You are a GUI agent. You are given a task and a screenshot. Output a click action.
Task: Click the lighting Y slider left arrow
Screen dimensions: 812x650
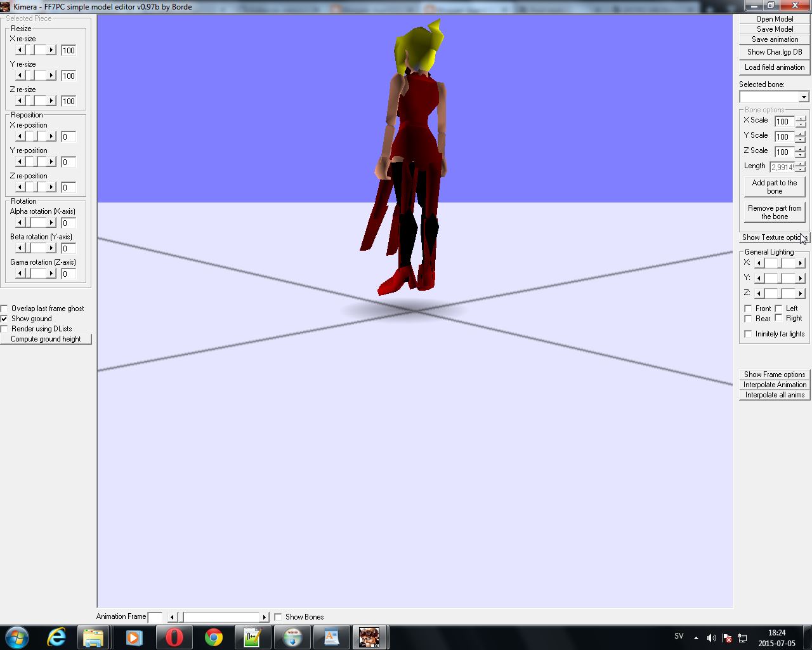point(759,278)
